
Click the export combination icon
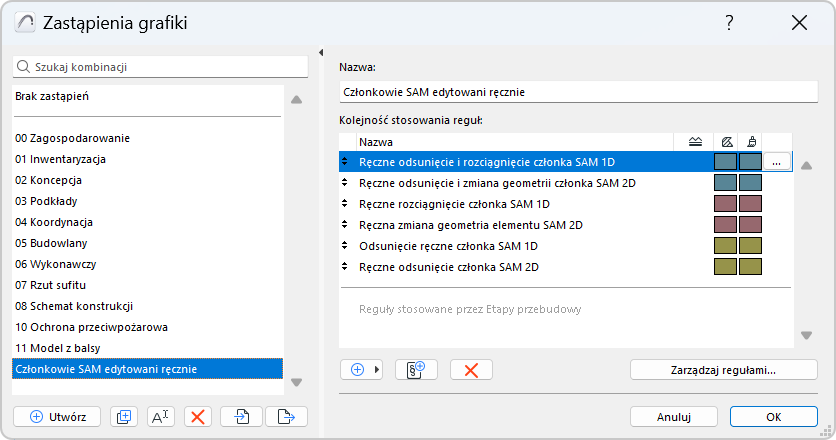click(x=286, y=416)
